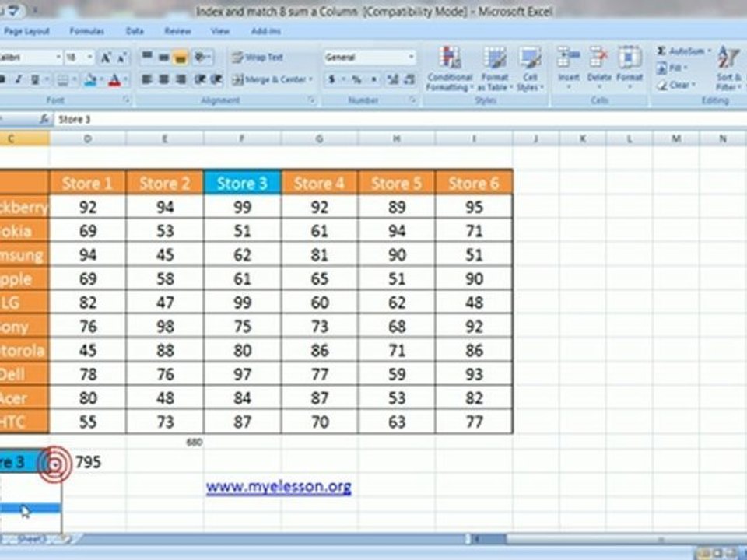The width and height of the screenshot is (747, 560).
Task: Select column M header
Action: 676,139
